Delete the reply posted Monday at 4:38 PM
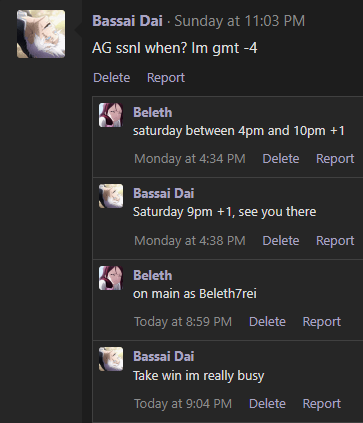This screenshot has height=423, width=363. pyautogui.click(x=281, y=241)
